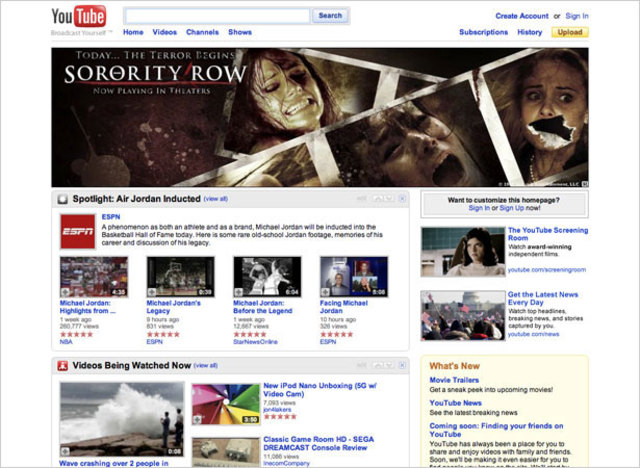Visit youtube.com/news URL

[533, 334]
